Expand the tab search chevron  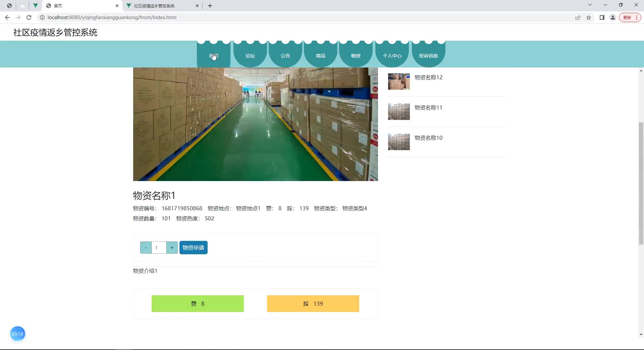[590, 5]
